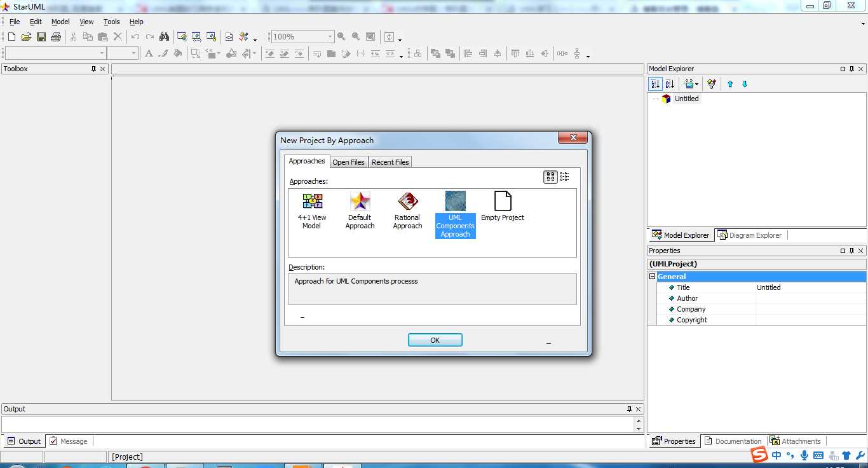Click the Title property value field
This screenshot has width=868, height=468.
(810, 287)
